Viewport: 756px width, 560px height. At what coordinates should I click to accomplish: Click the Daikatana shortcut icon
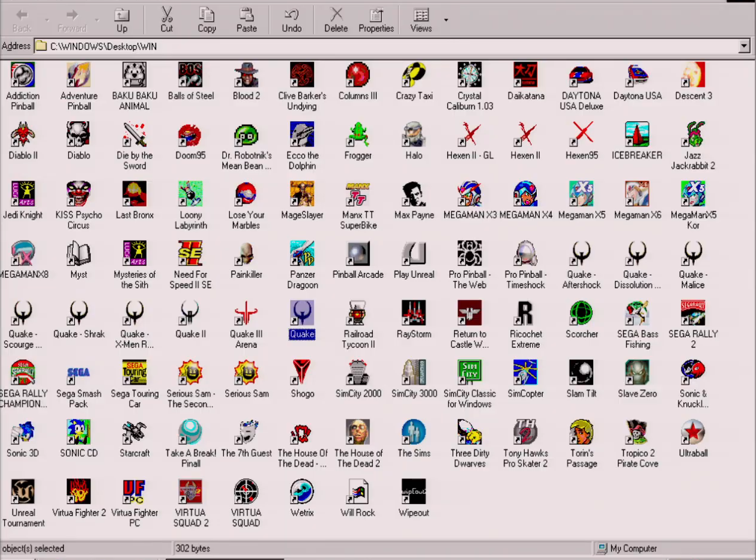click(525, 75)
